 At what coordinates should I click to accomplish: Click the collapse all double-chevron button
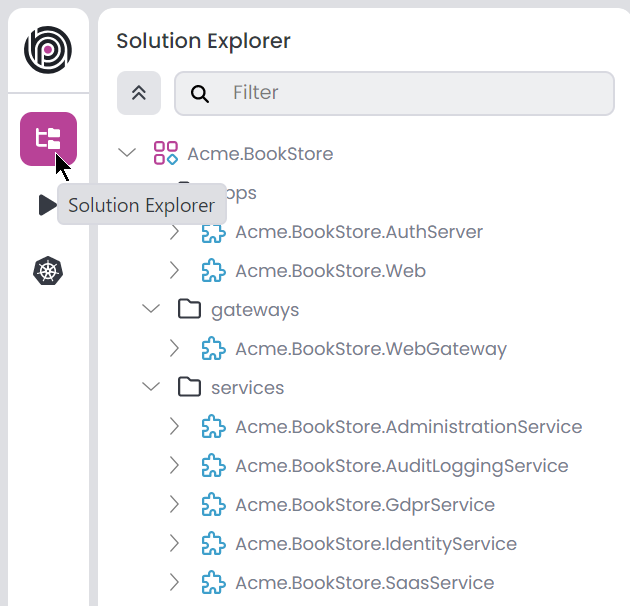coord(139,93)
